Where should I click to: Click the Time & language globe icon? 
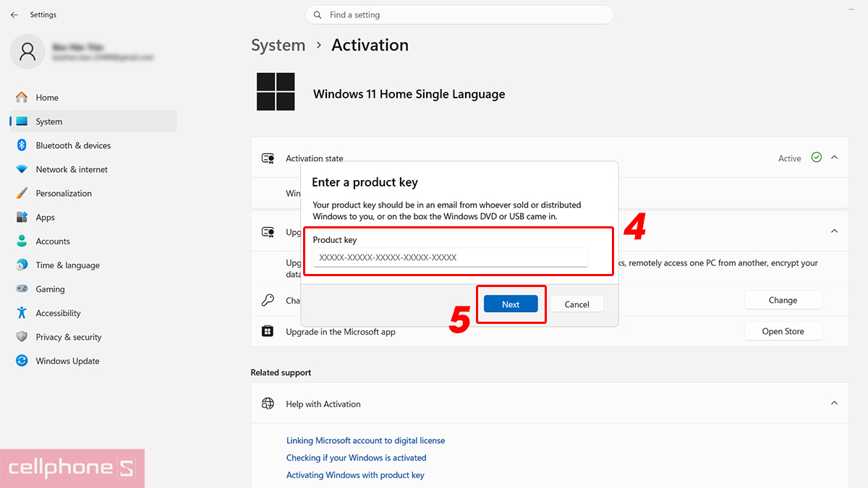coord(22,265)
